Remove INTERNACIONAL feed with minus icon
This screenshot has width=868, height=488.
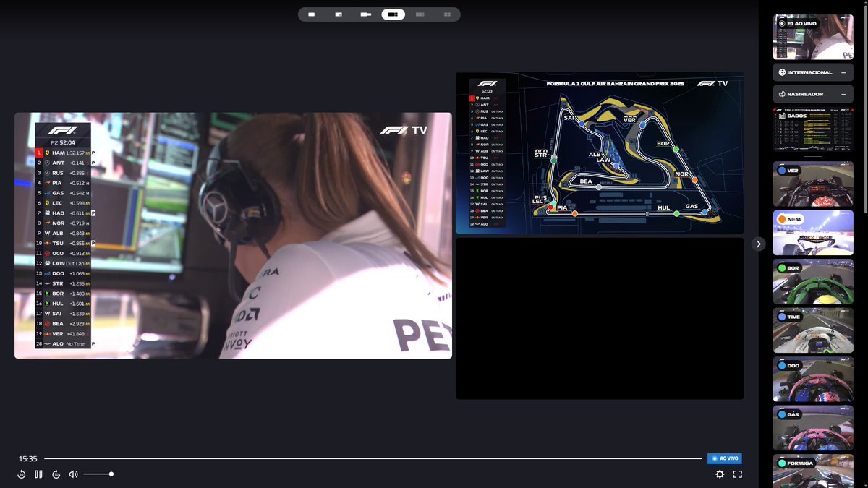843,73
